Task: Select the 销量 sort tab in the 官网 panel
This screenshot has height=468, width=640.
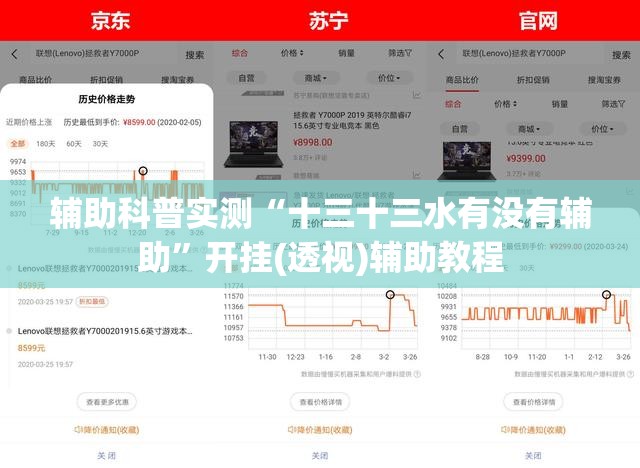Action: click(x=560, y=104)
